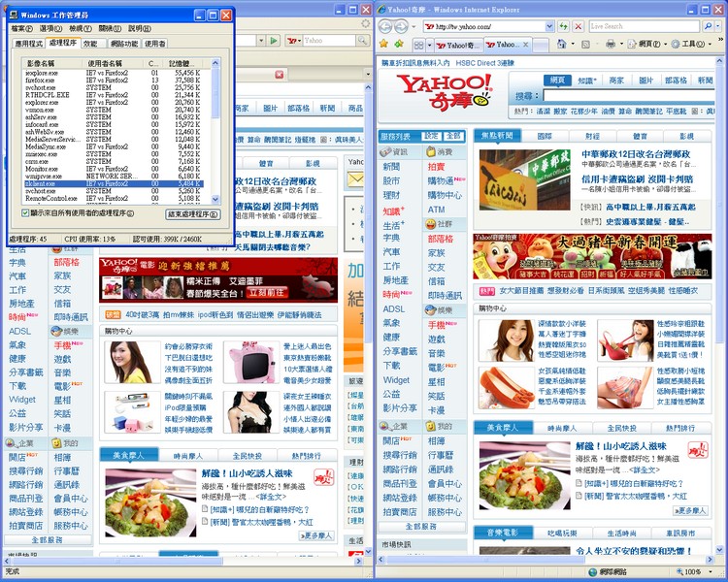Refresh the page in Internet Explorer

pyautogui.click(x=564, y=26)
